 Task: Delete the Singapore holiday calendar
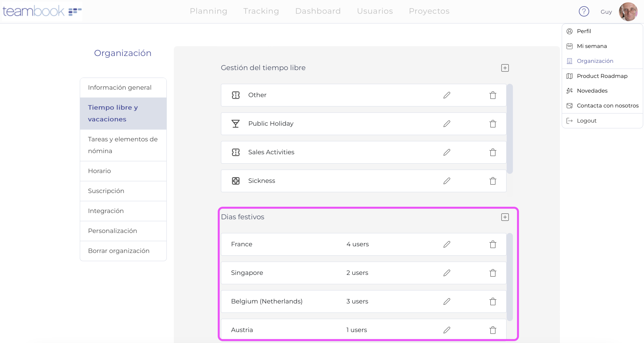click(x=493, y=273)
